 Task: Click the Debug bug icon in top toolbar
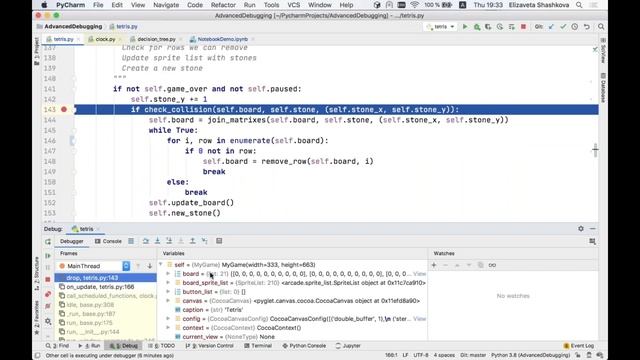[x=477, y=27]
